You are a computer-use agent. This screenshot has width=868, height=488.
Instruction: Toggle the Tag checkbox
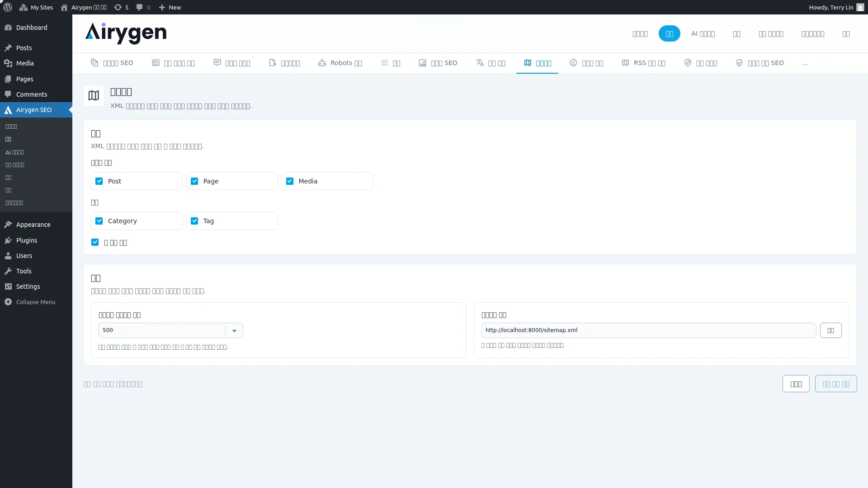[x=194, y=221]
